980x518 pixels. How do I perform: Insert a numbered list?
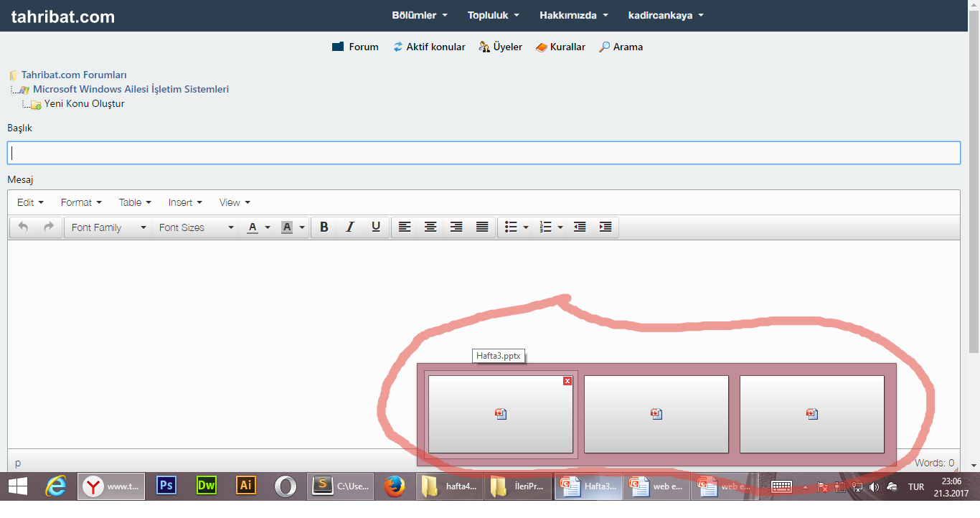546,227
